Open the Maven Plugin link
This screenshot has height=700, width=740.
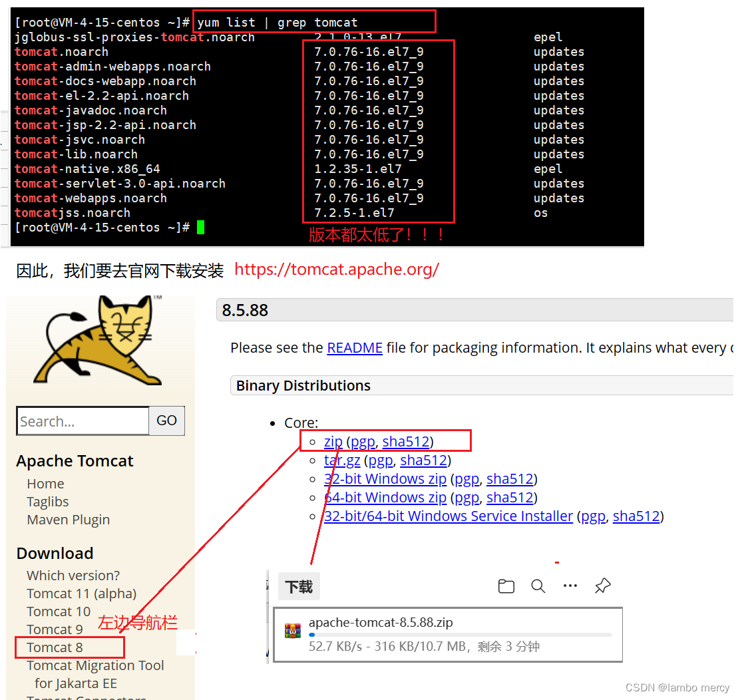pyautogui.click(x=69, y=520)
